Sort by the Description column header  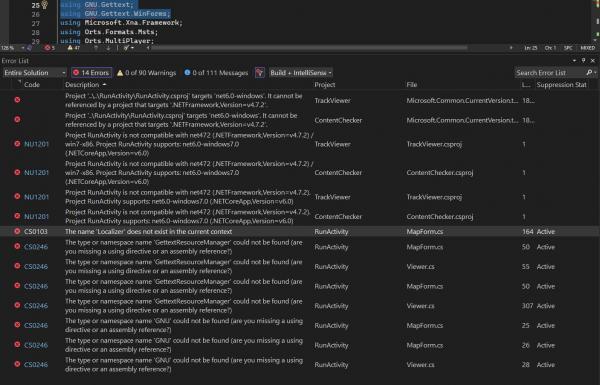click(82, 85)
